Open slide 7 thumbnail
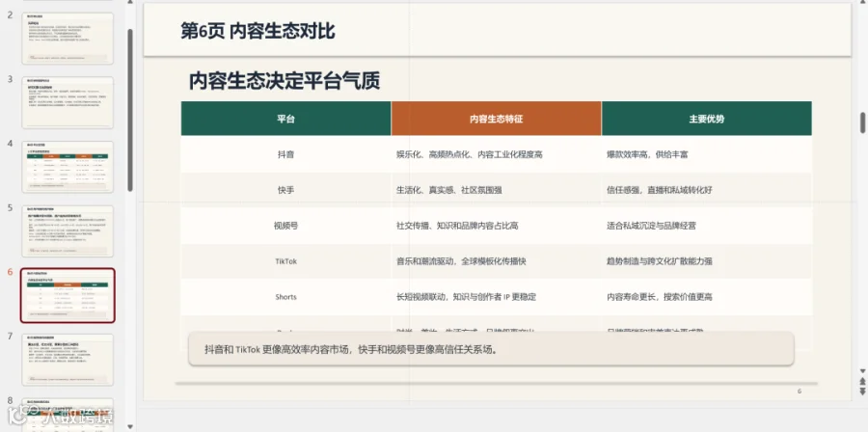This screenshot has height=432, width=868. (68, 360)
